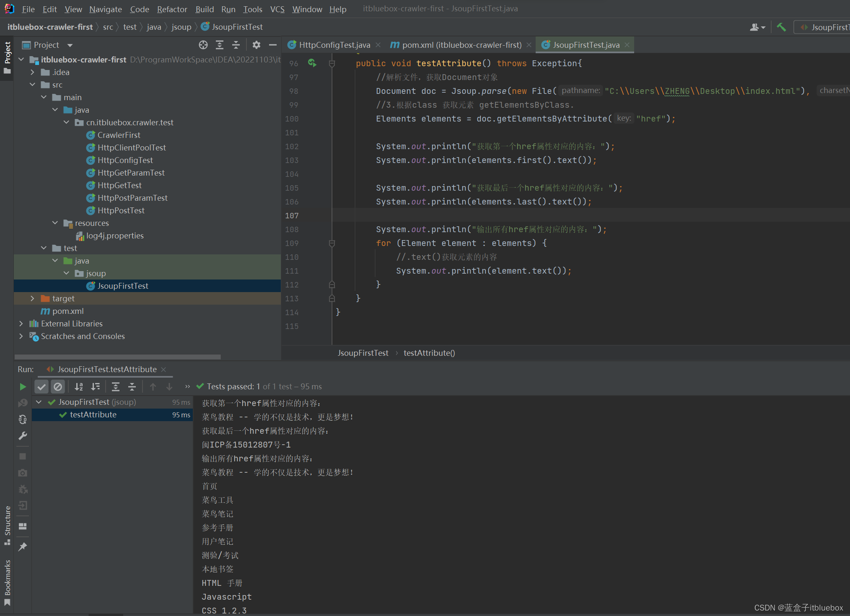850x616 pixels.
Task: Click the locate file crosshair icon in Project panel
Action: click(x=203, y=45)
